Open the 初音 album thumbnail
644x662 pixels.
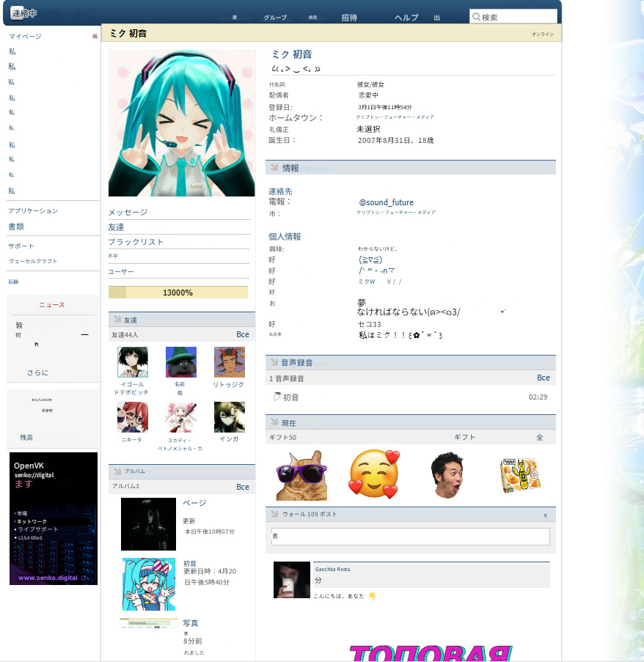(149, 584)
